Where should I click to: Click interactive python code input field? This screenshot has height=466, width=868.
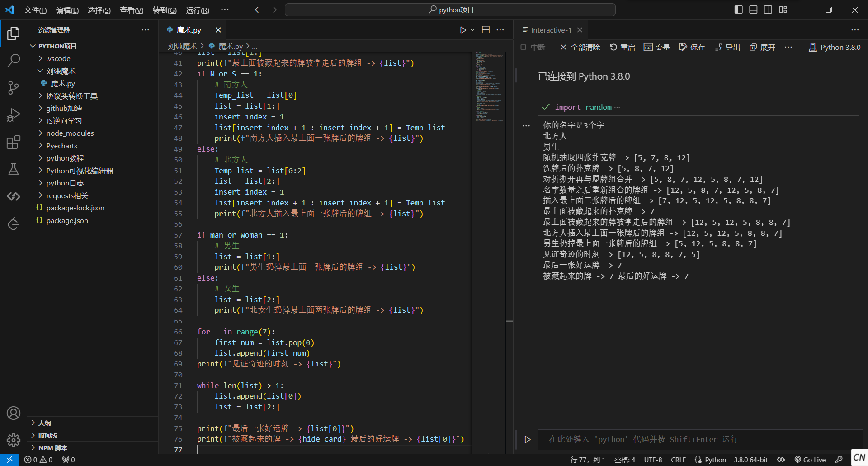[x=699, y=439]
